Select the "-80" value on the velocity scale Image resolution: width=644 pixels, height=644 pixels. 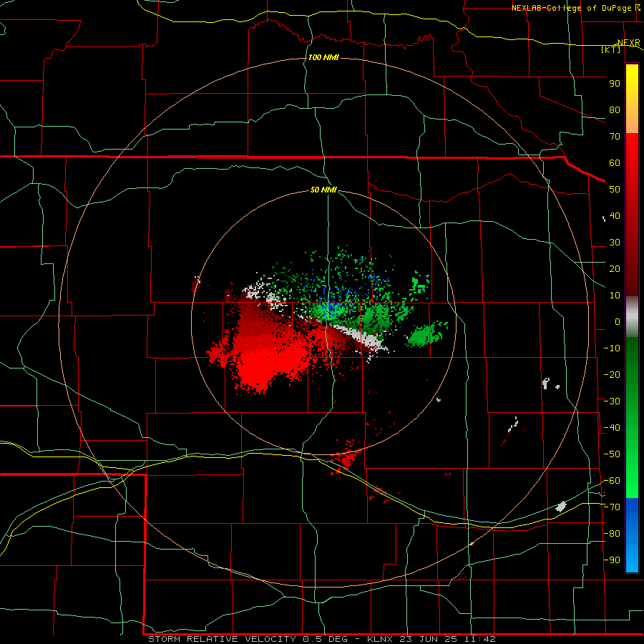612,534
